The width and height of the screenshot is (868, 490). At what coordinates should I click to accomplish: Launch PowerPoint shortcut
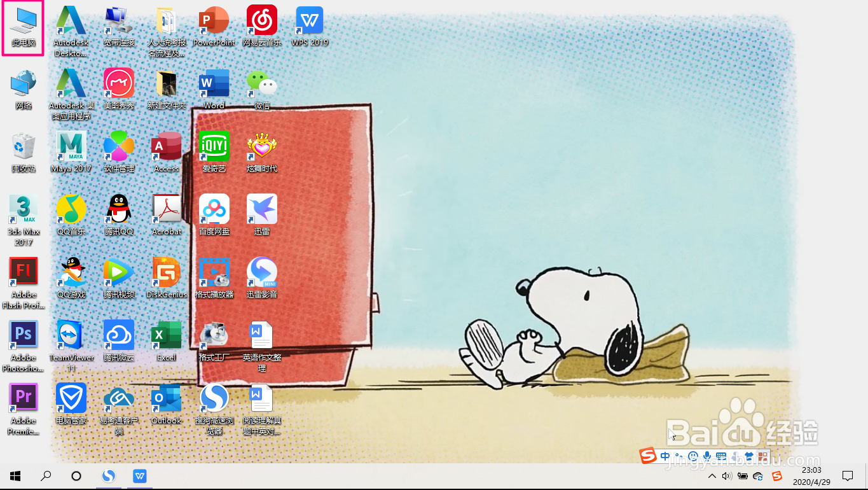pos(214,27)
